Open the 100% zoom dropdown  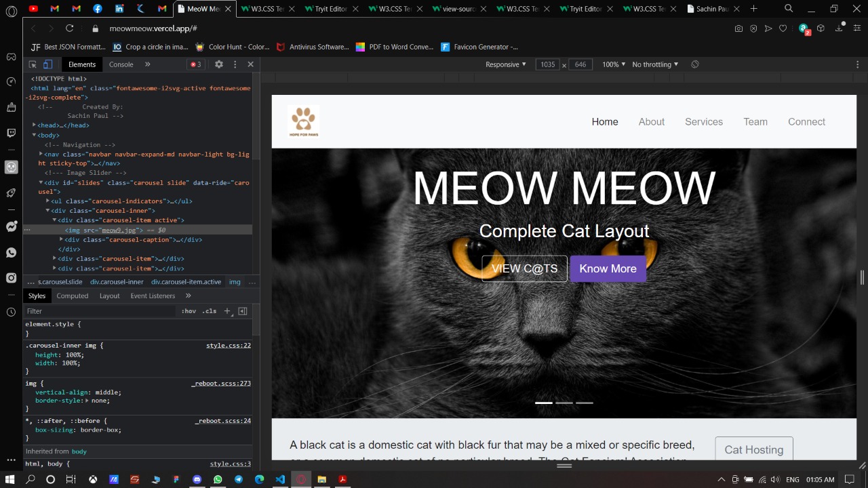point(614,64)
